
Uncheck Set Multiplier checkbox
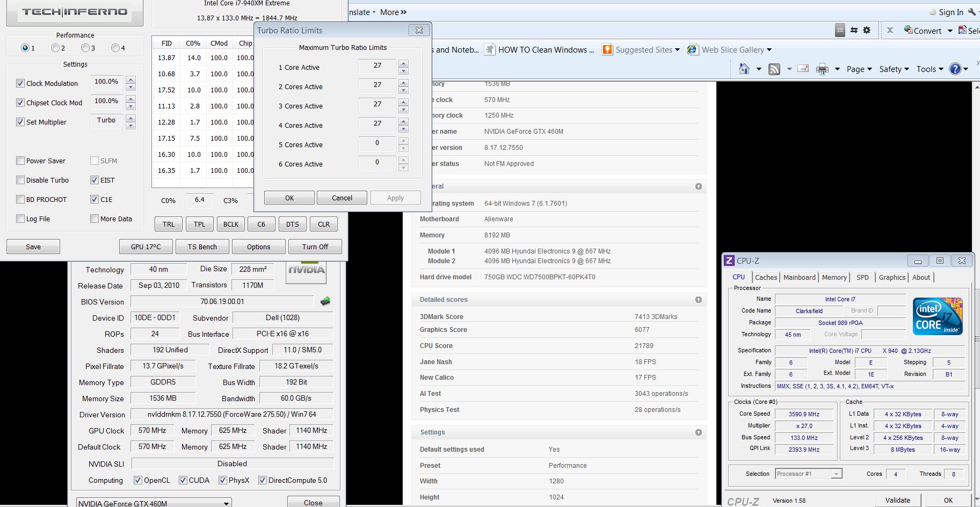coord(20,122)
